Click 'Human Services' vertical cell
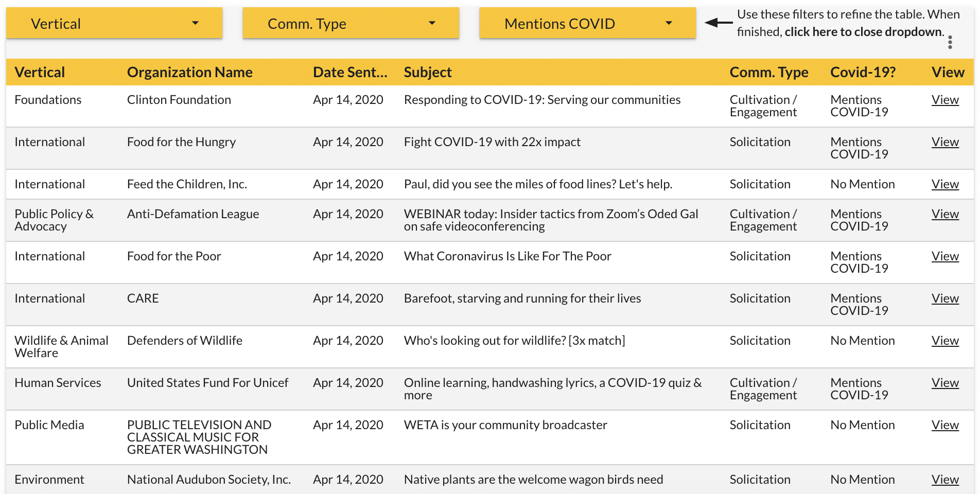The height and width of the screenshot is (494, 980). [58, 383]
